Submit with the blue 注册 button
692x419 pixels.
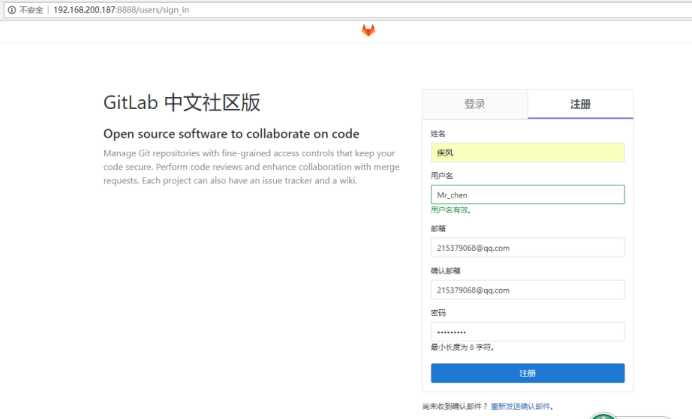[x=527, y=373]
